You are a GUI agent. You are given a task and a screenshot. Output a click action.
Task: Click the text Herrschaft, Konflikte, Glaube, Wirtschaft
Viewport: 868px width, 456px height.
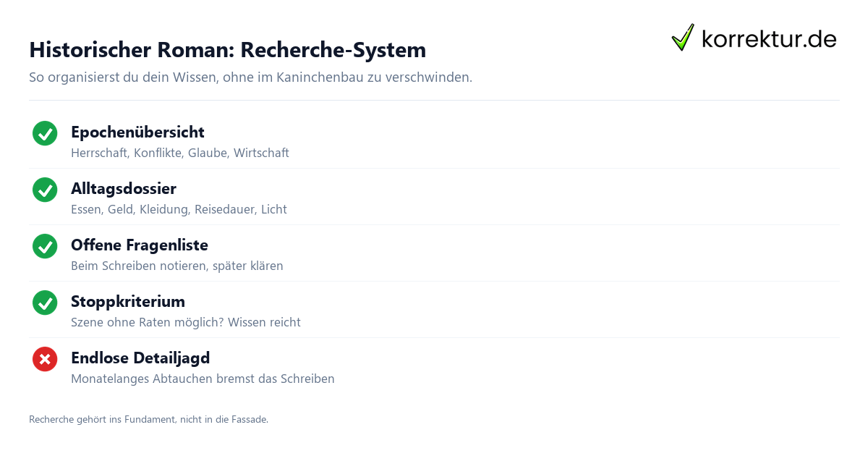pos(180,153)
